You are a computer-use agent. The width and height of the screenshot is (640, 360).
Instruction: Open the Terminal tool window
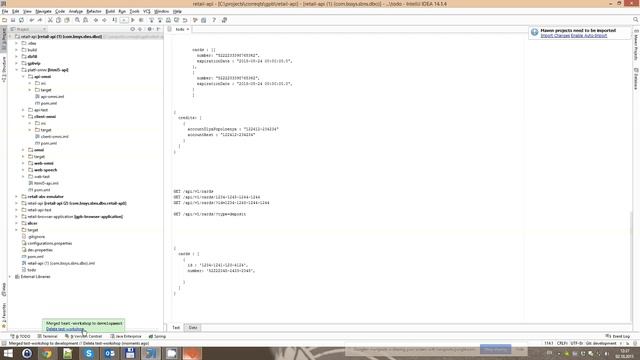pyautogui.click(x=47, y=336)
